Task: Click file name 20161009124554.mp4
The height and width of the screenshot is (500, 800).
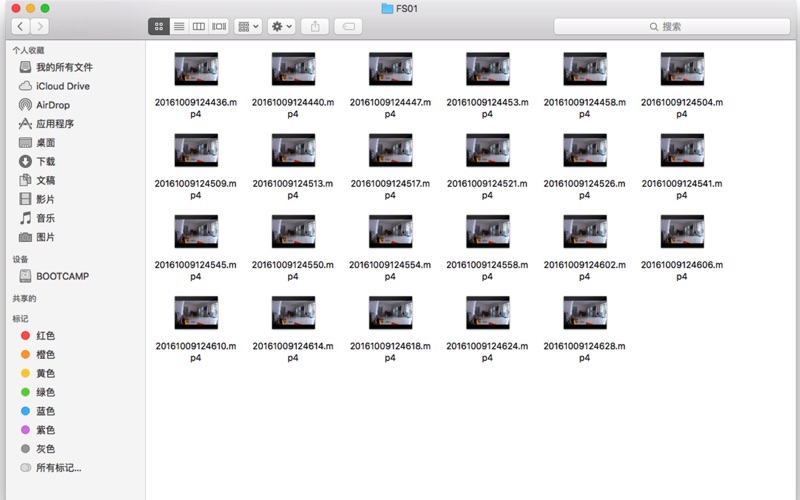Action: tap(390, 270)
